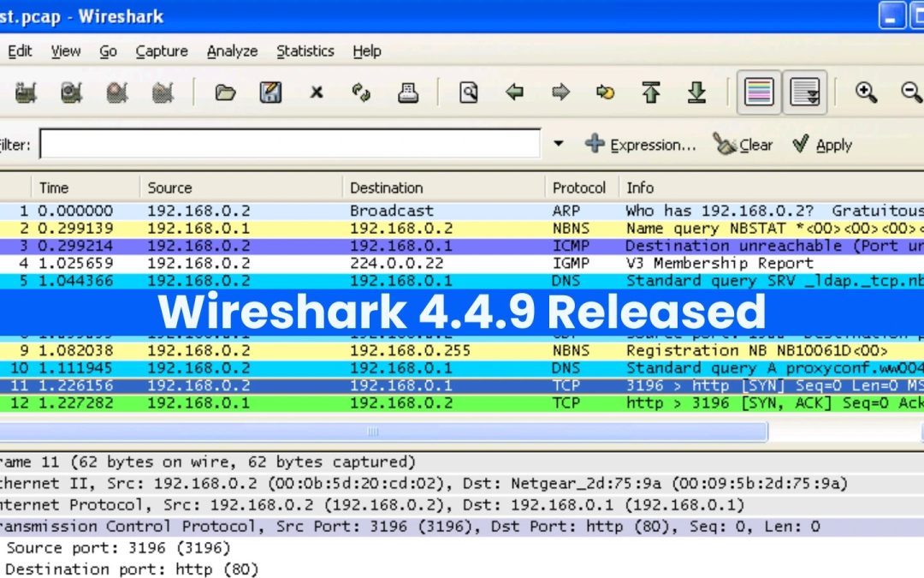Screen dimensions: 924x578
Task: Go forward with right arrow icon
Action: pos(560,92)
